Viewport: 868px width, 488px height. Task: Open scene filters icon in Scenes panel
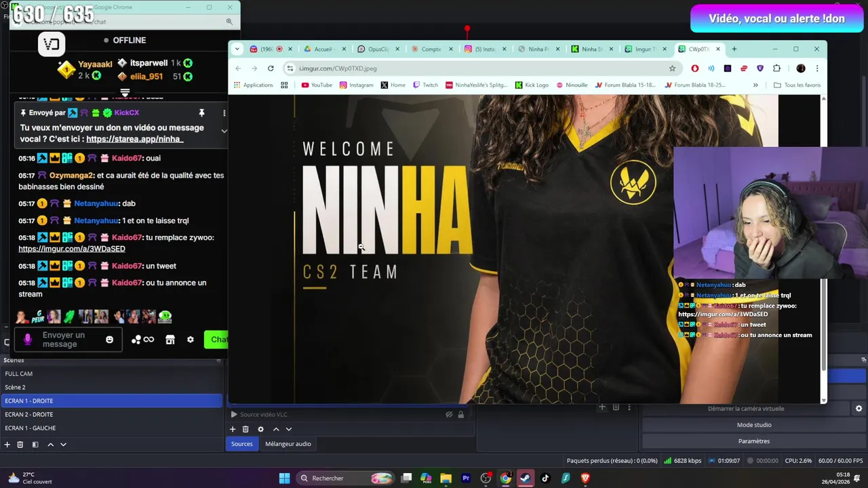[35, 445]
